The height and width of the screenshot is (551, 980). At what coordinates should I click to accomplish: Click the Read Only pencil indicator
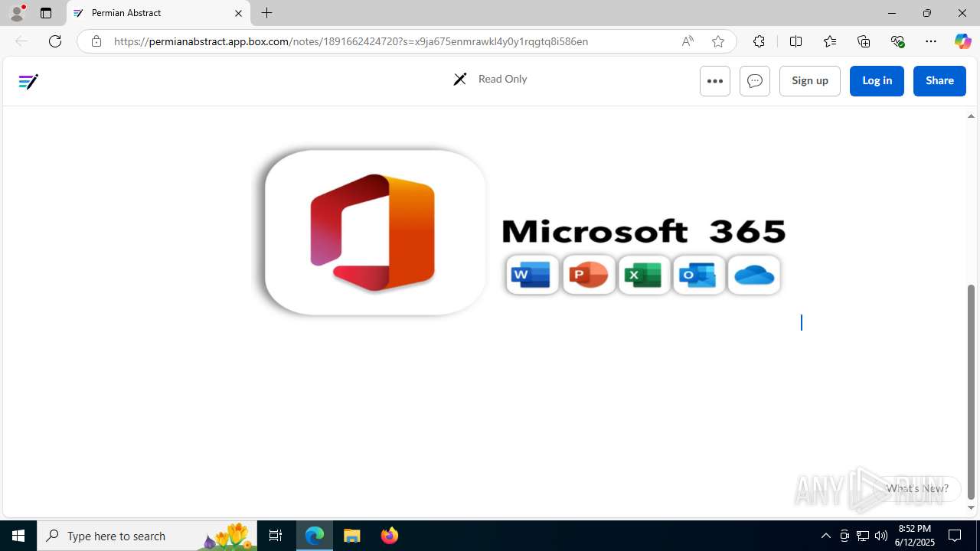490,79
